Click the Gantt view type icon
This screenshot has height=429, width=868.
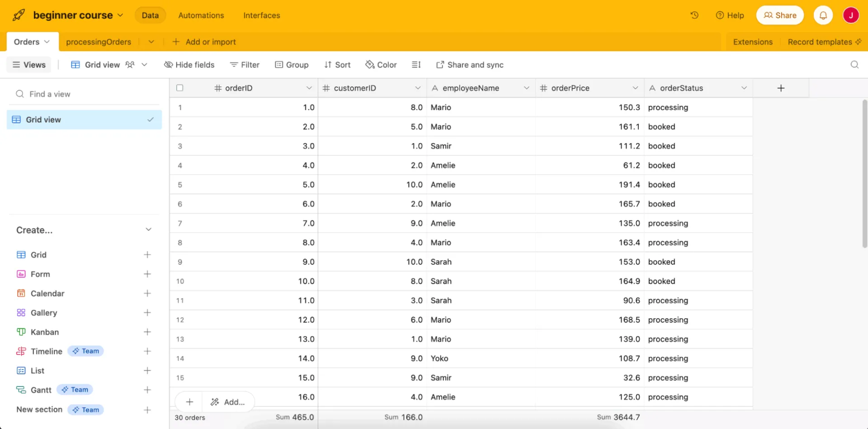pyautogui.click(x=21, y=390)
